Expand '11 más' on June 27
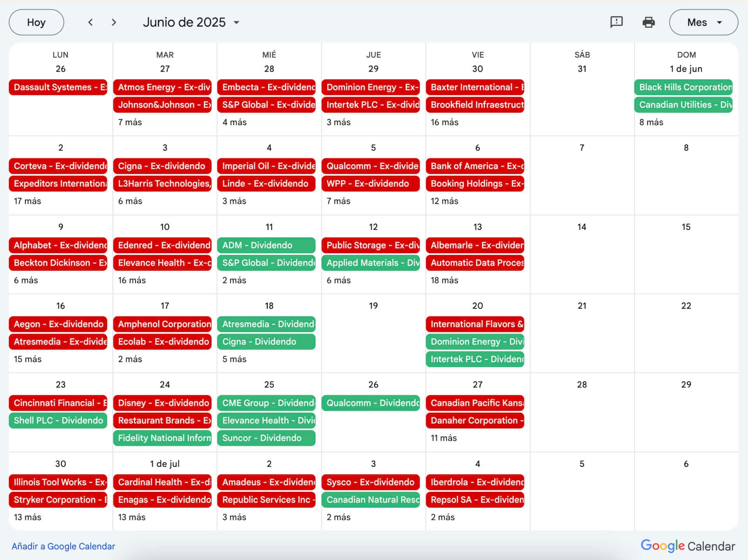Screen dimensions: 748x560 pyautogui.click(x=444, y=438)
